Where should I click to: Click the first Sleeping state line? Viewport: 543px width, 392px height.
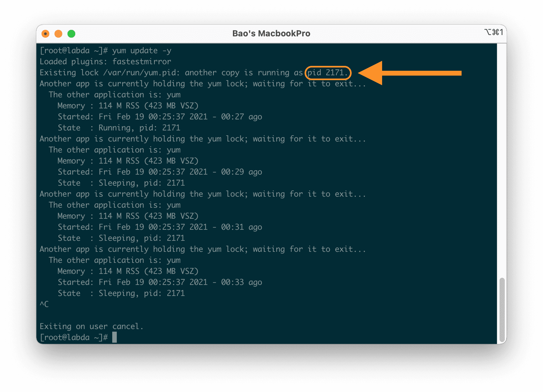tap(121, 183)
